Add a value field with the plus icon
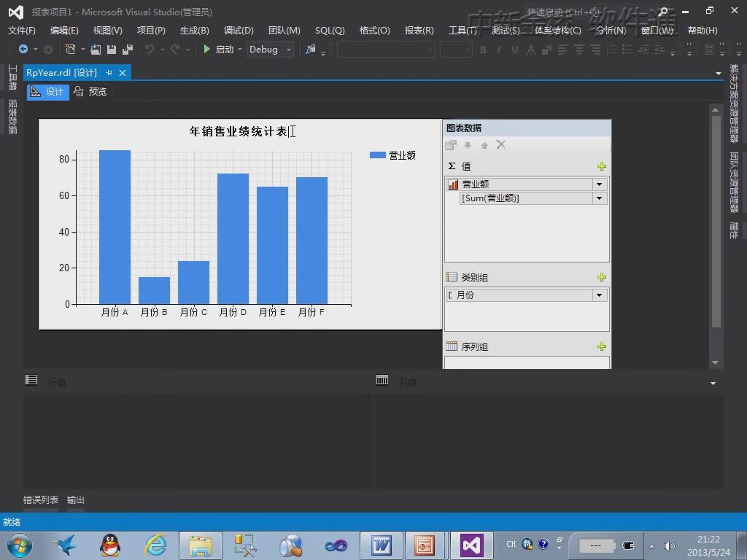Image resolution: width=747 pixels, height=560 pixels. [602, 166]
